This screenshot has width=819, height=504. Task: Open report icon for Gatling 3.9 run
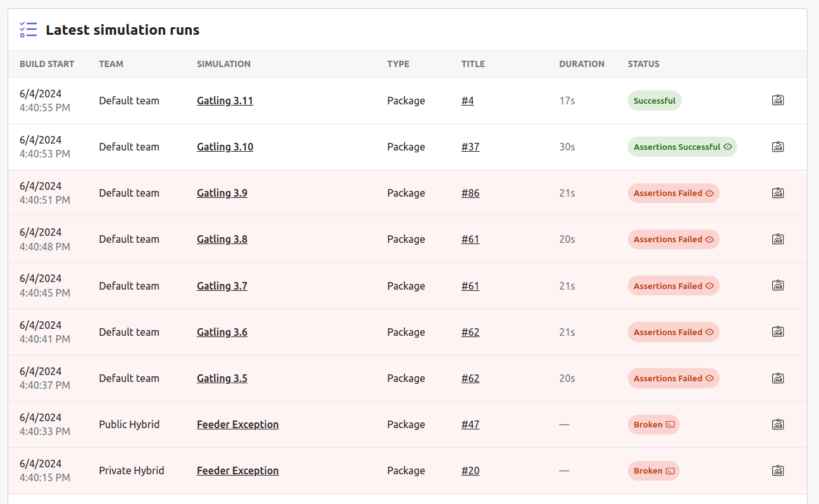coord(778,192)
